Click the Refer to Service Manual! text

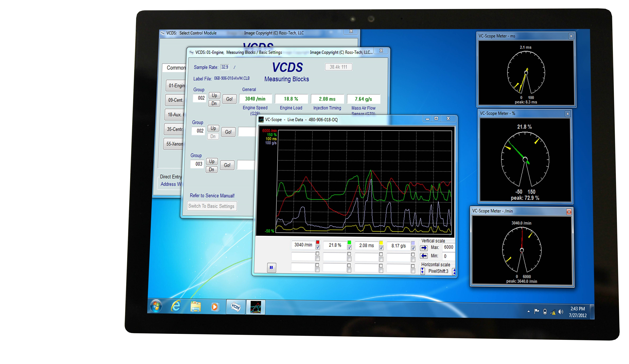(212, 196)
